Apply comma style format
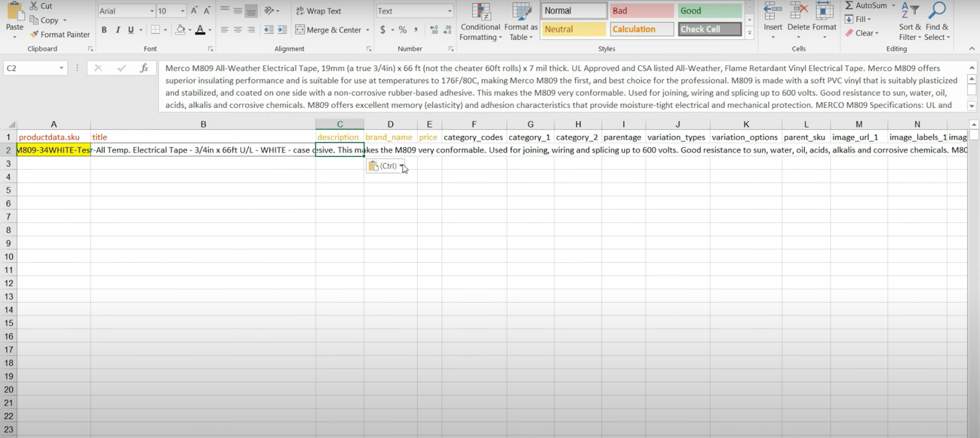The width and height of the screenshot is (980, 438). 416,29
